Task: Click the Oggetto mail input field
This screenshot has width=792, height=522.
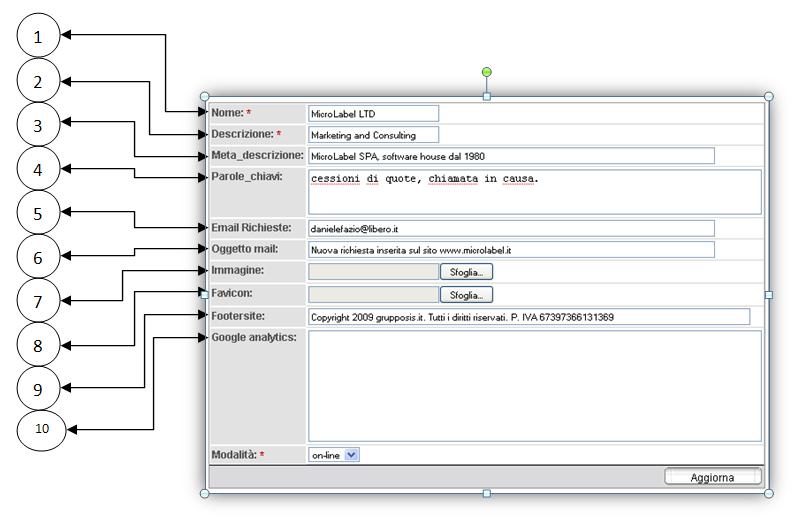Action: (x=511, y=250)
